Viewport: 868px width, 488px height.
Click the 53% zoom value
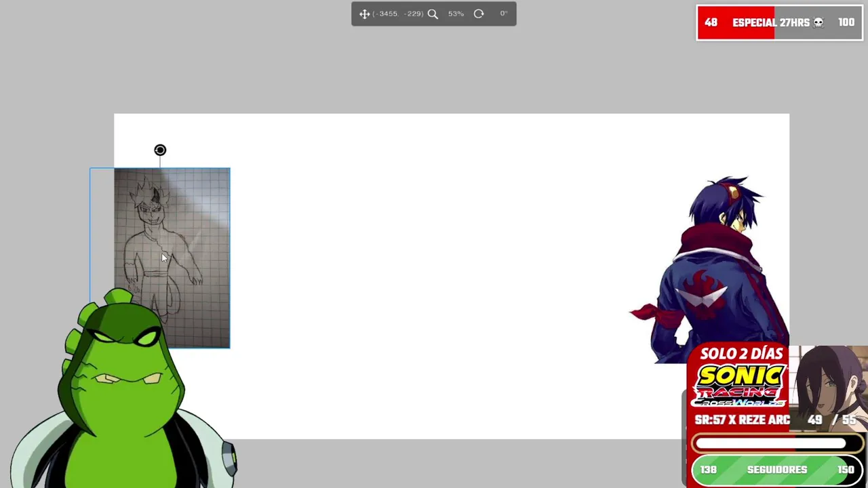(x=456, y=14)
